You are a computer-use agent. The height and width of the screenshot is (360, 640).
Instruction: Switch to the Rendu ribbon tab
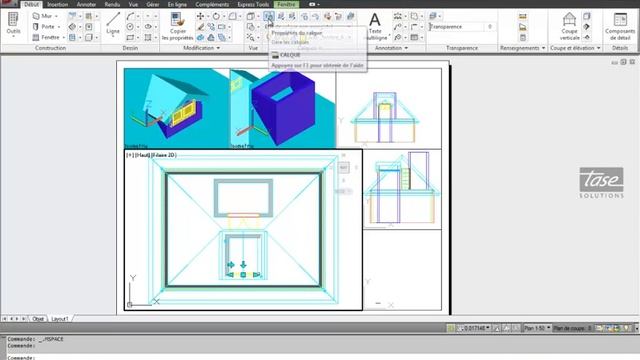112,4
